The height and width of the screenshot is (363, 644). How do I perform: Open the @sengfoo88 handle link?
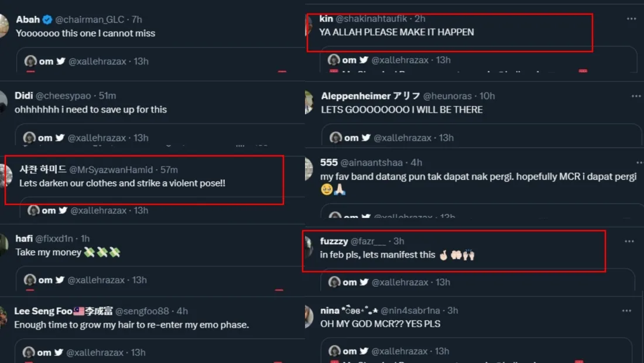pyautogui.click(x=142, y=311)
